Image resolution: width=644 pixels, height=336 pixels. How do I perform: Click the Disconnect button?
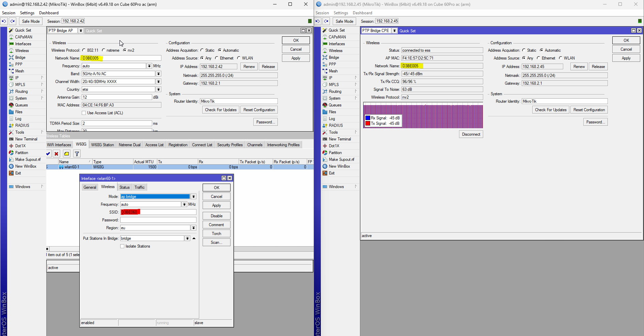point(471,134)
